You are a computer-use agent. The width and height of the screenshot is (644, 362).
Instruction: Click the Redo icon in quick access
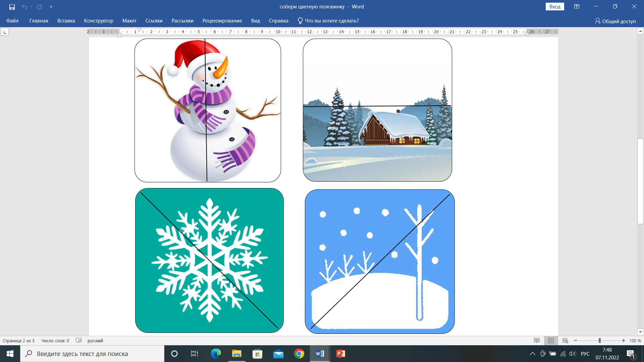[x=39, y=7]
